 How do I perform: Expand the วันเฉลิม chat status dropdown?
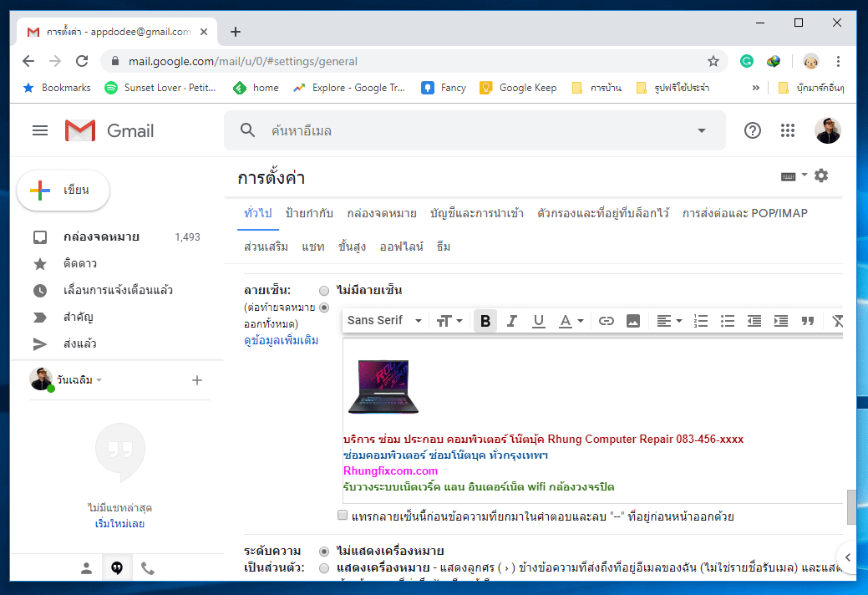click(x=99, y=380)
